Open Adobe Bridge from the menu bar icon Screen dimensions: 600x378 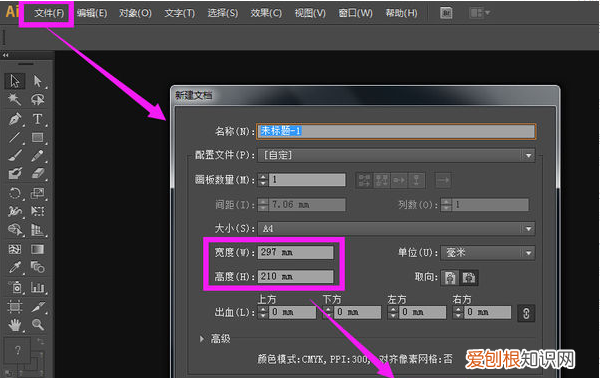[446, 13]
